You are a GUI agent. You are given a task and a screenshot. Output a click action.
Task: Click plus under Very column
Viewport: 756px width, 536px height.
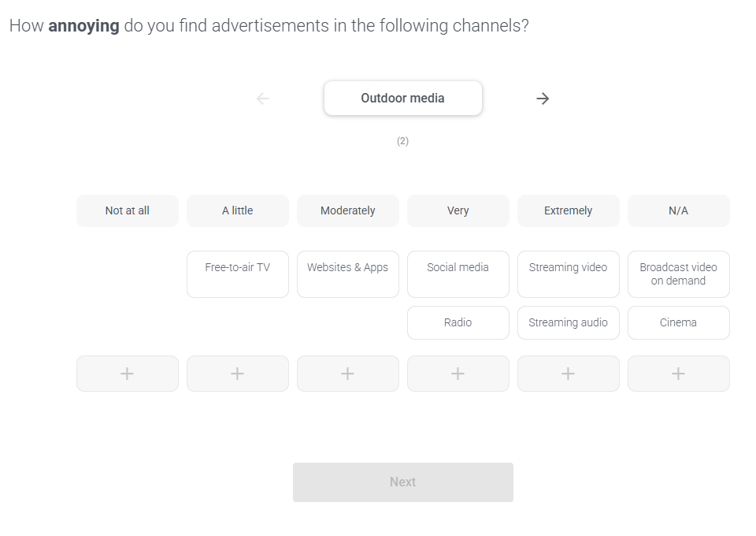[x=458, y=374]
